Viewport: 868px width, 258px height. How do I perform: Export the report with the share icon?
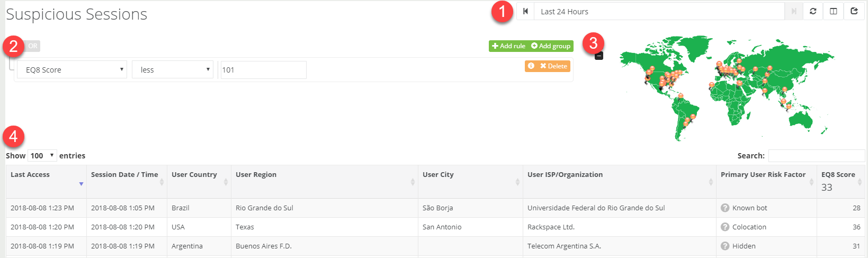point(854,11)
